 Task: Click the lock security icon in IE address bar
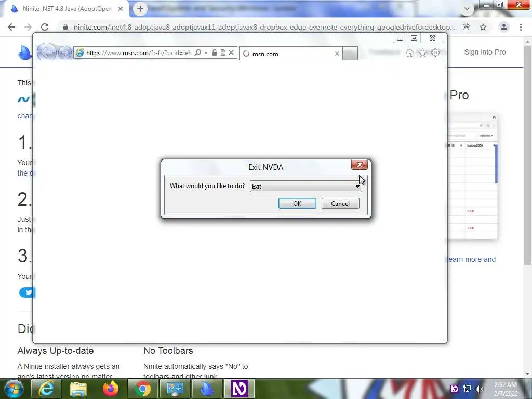(x=215, y=52)
